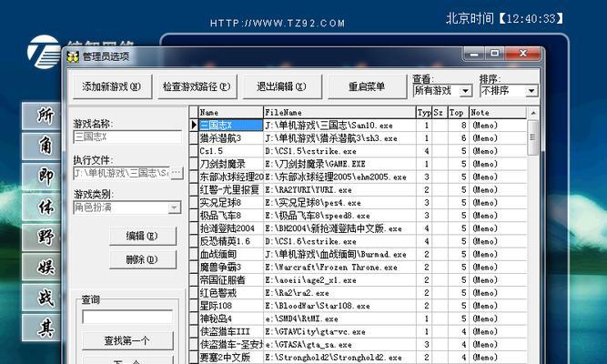Click the 执行文件 path field

click(x=122, y=173)
